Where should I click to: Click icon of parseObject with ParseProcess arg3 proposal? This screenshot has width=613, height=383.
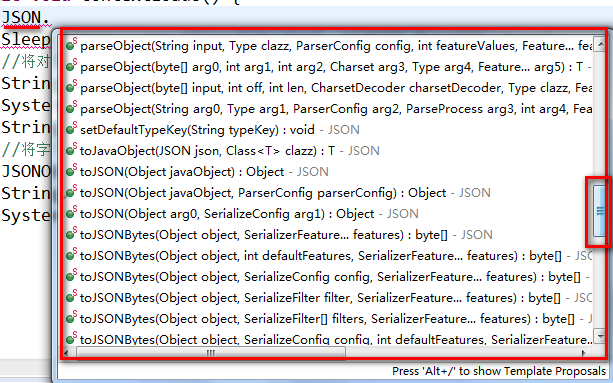tap(71, 108)
